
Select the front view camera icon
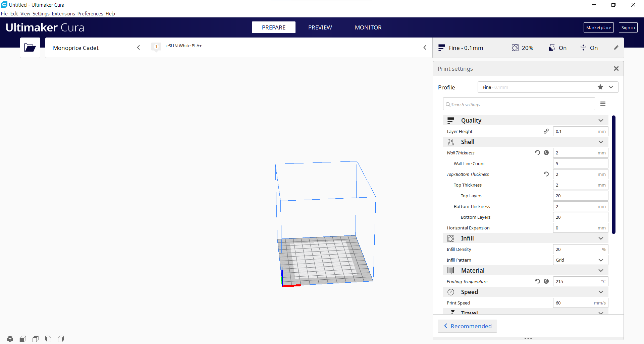pyautogui.click(x=23, y=339)
